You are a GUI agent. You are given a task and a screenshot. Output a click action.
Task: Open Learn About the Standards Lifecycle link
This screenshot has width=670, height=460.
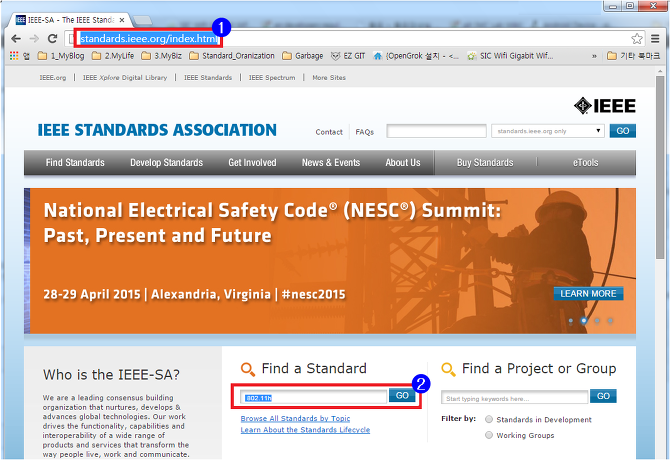(x=305, y=430)
